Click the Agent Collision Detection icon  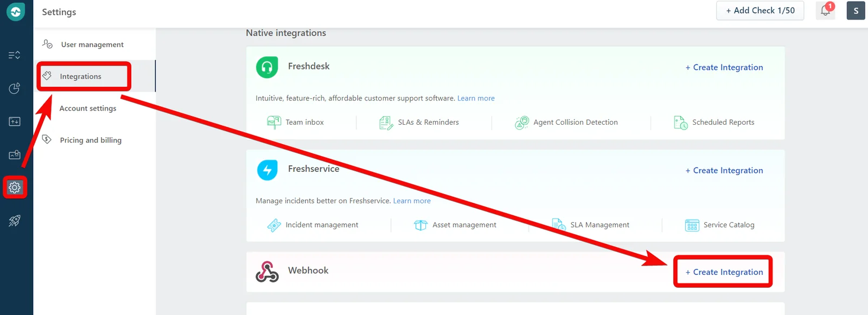(x=522, y=123)
